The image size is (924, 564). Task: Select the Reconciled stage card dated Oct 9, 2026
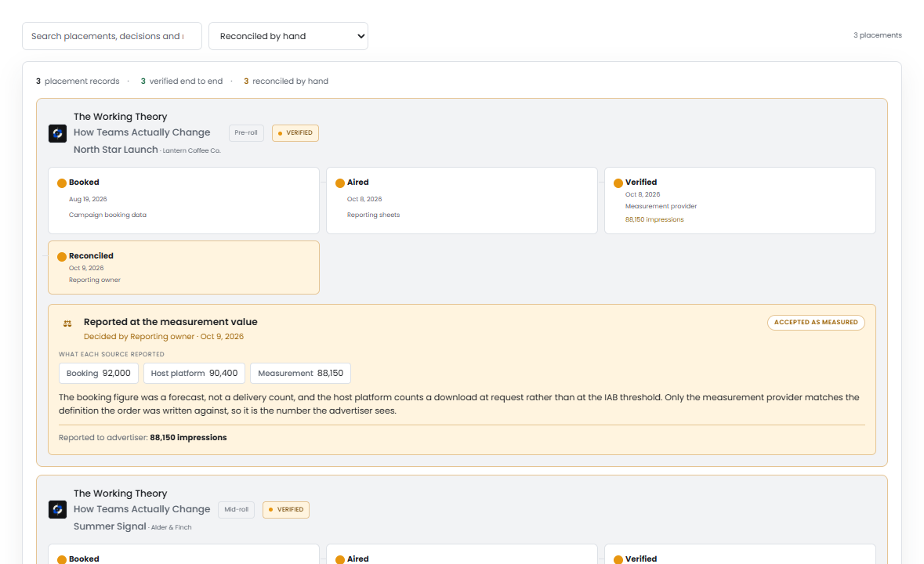184,267
